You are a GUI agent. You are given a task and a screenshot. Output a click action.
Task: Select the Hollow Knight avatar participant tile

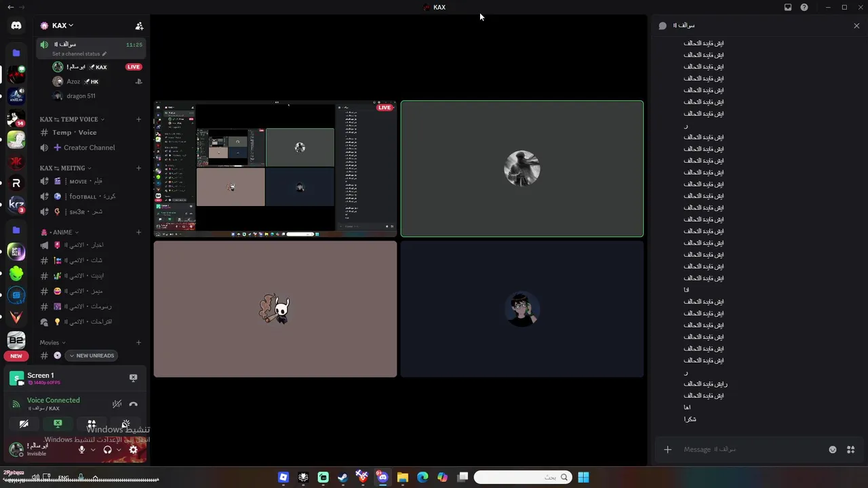[x=275, y=309]
